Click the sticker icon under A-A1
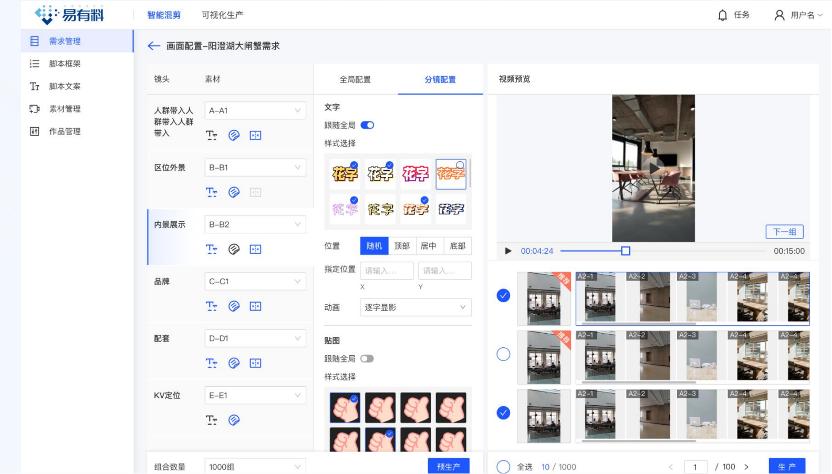 coord(233,135)
